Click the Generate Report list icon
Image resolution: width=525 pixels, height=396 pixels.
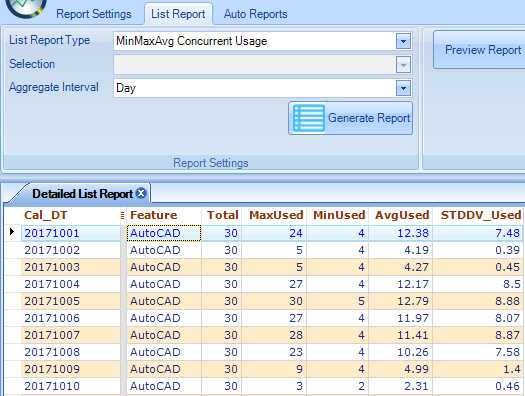click(308, 118)
